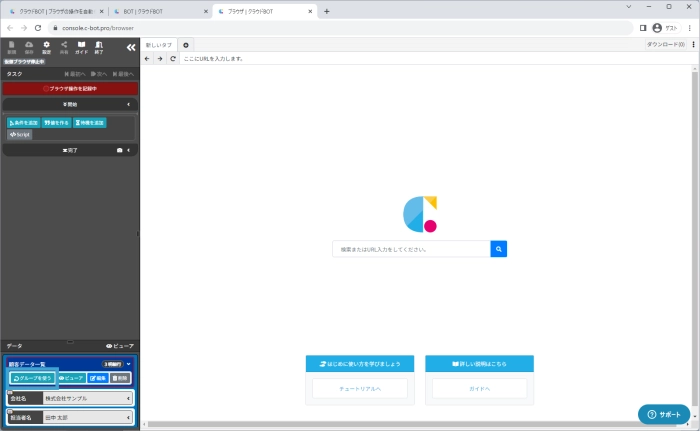Image resolution: width=700 pixels, height=431 pixels.
Task: Click the ガイド book icon in toolbar
Action: tap(81, 47)
